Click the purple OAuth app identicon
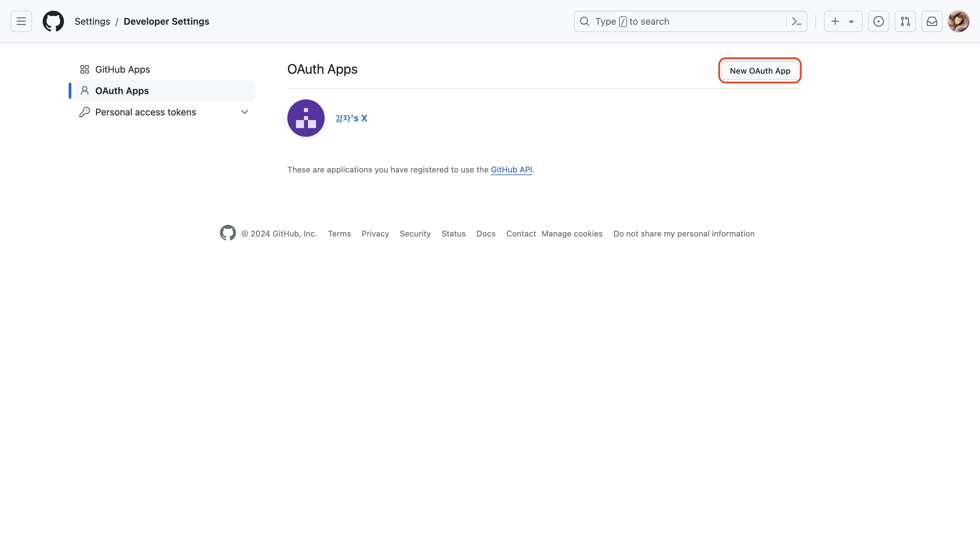 click(306, 118)
